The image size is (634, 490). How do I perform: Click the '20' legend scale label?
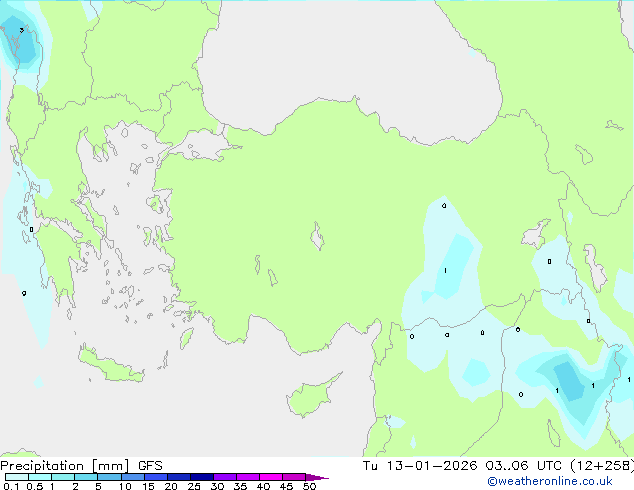(x=171, y=486)
